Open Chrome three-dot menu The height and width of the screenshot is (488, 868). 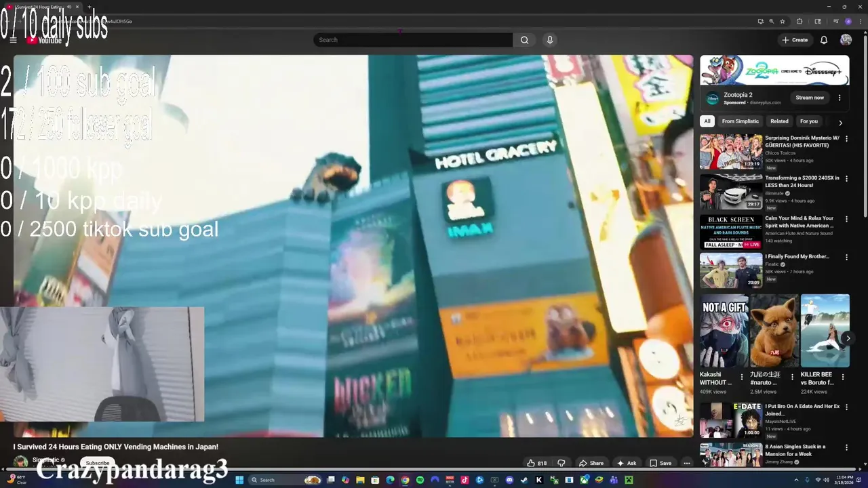click(861, 21)
